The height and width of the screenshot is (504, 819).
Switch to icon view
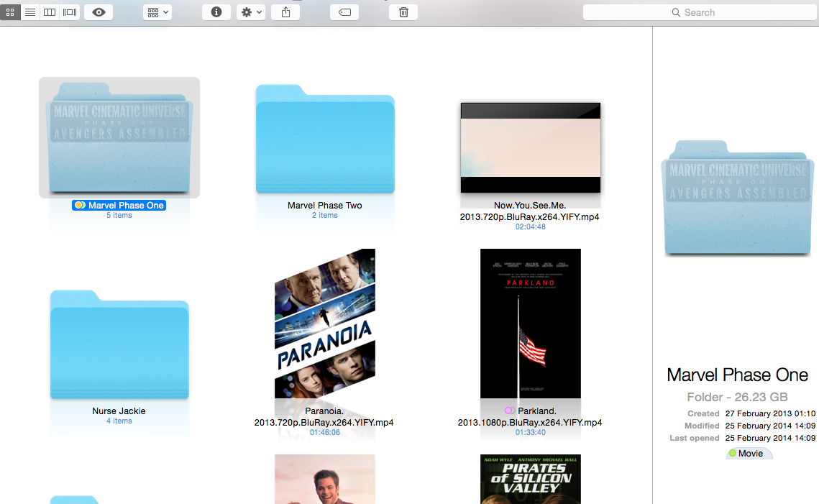[10, 12]
